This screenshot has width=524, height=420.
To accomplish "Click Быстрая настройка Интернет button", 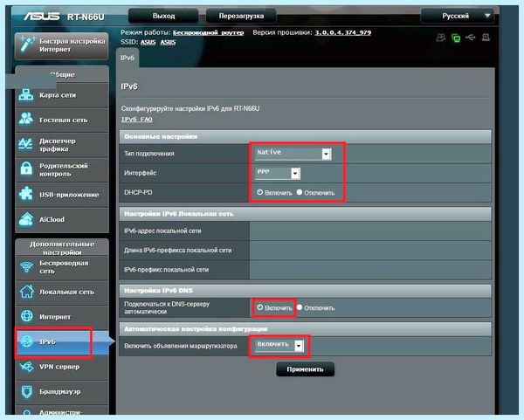I will tap(62, 45).
